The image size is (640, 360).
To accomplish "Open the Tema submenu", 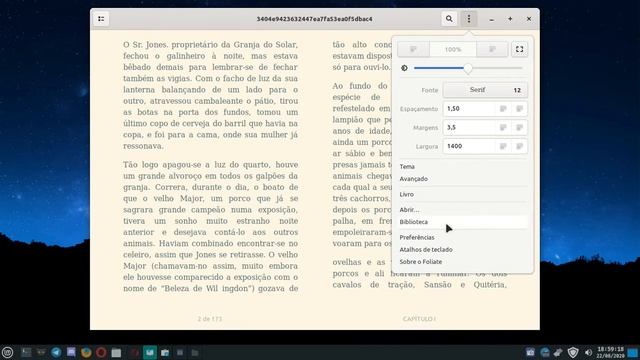I will [x=463, y=167].
